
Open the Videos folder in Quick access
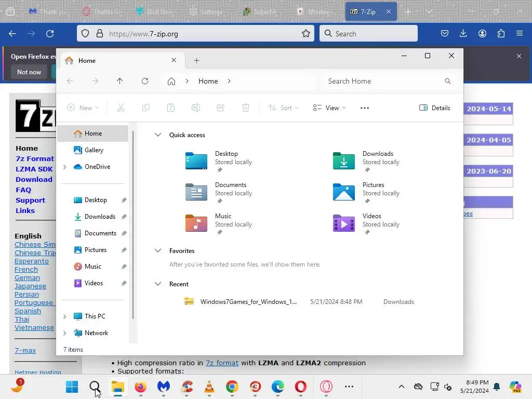pos(344,223)
